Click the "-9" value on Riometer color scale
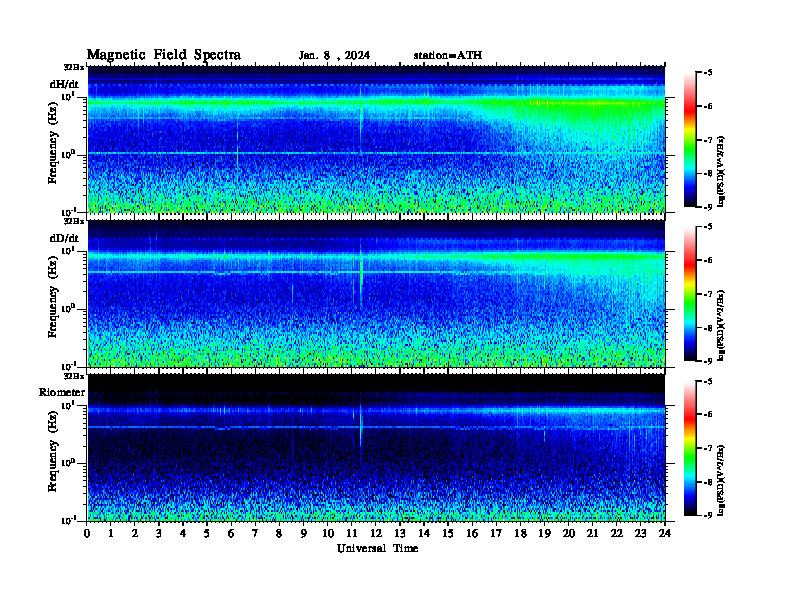Viewport: 792px width, 612px height. coord(708,515)
